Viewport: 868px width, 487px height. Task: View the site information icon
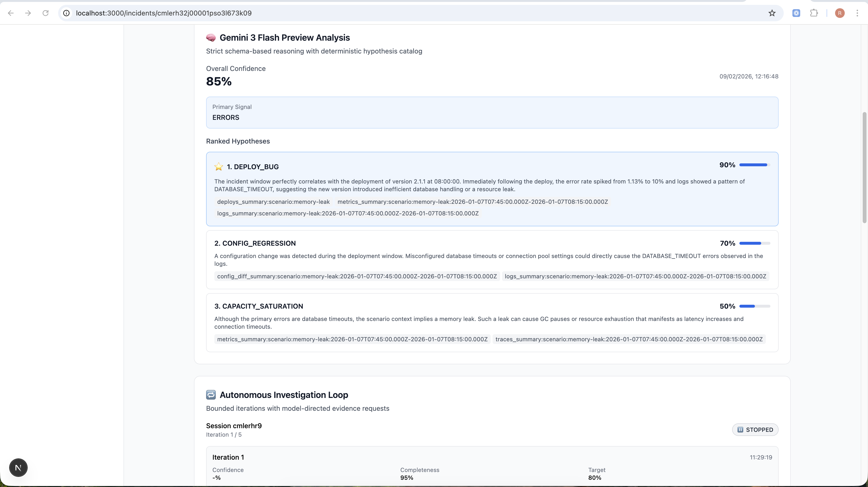coord(67,13)
